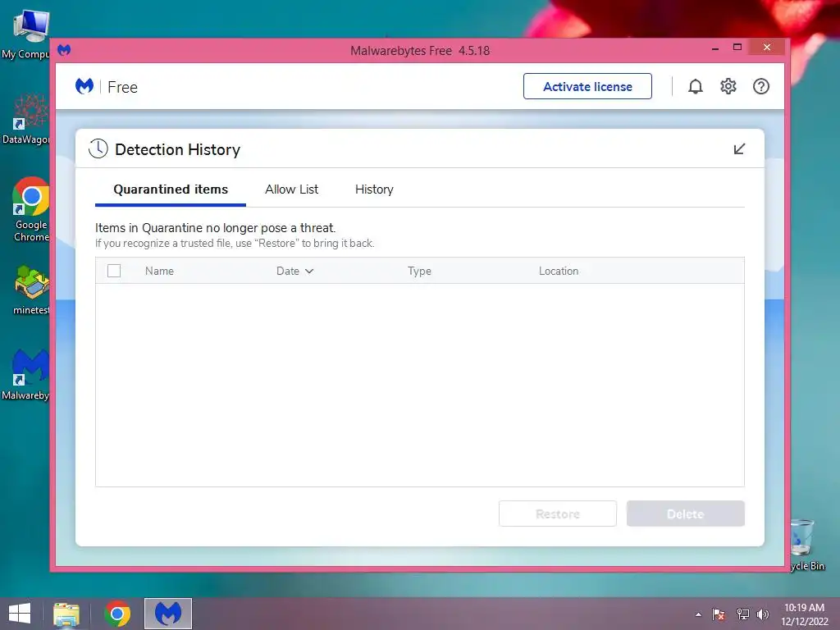Sort by Date column dropdown arrow

click(x=309, y=271)
